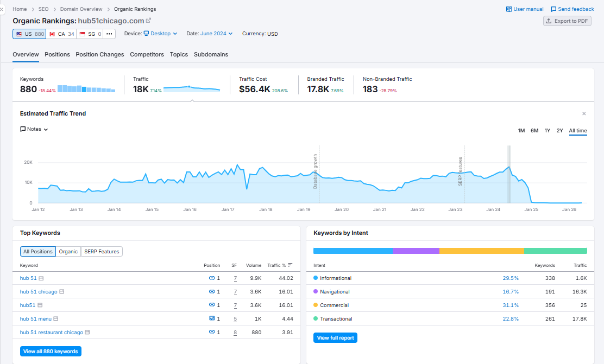Open SF count 7 in hub 51 row
This screenshot has width=604, height=364.
235,278
